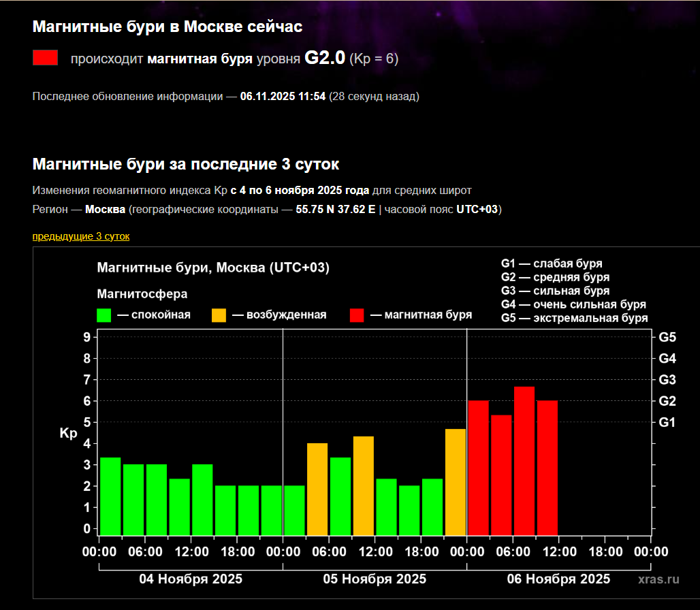Click the last yellow bar on 05 November
The width and height of the screenshot is (700, 610).
tap(455, 481)
